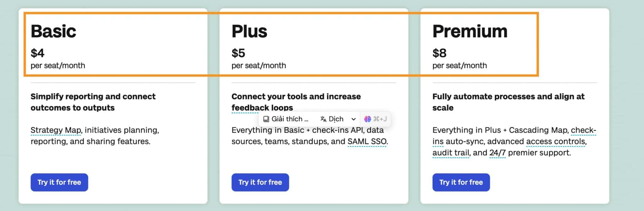Click Try it for free under Premium

click(461, 182)
